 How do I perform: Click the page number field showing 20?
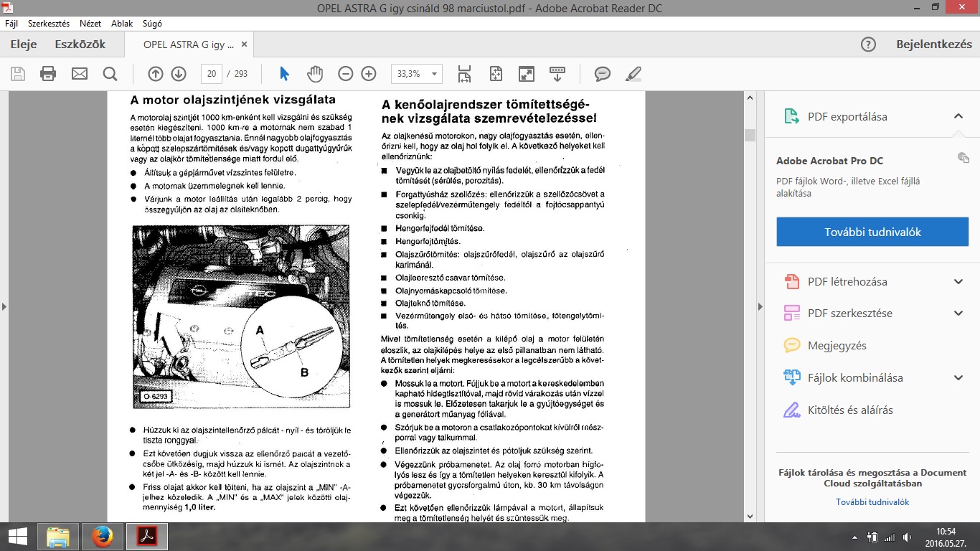[x=211, y=73]
